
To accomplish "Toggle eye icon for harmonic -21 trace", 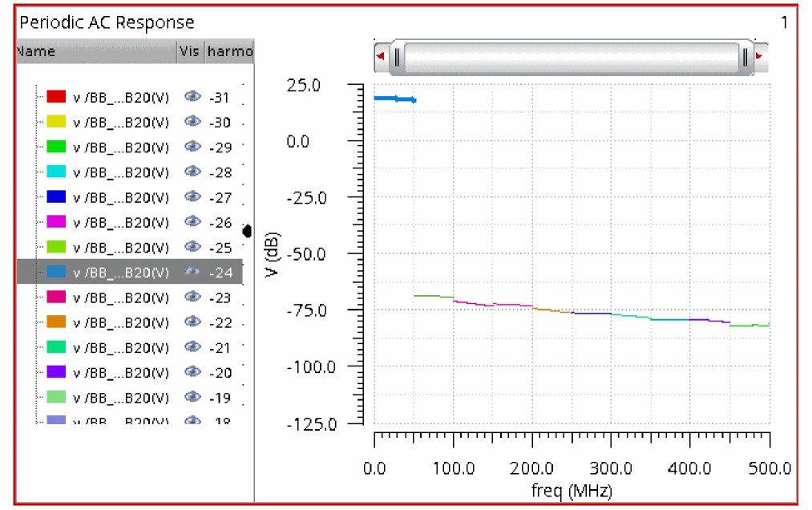I will (192, 346).
